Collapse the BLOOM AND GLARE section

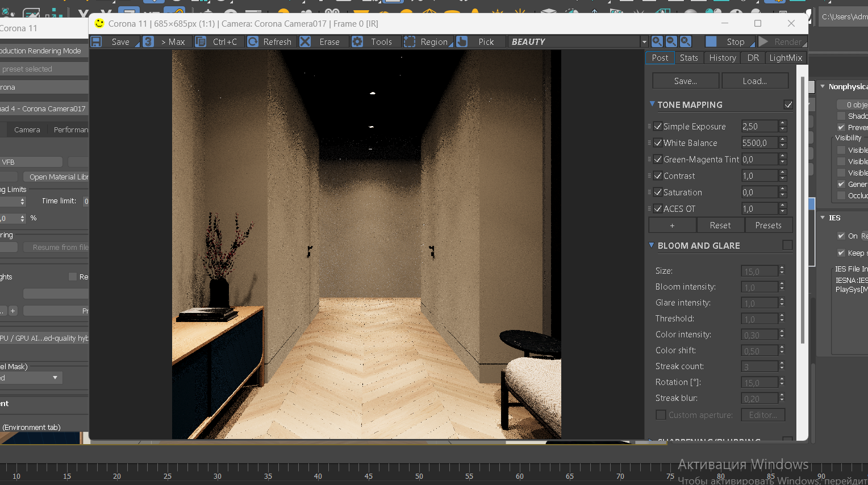[652, 245]
